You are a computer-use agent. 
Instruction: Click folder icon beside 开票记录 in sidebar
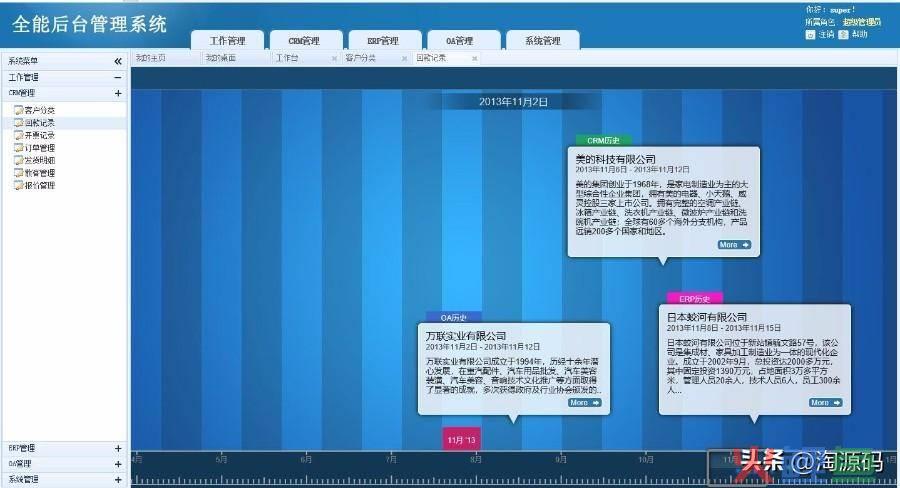coord(19,135)
